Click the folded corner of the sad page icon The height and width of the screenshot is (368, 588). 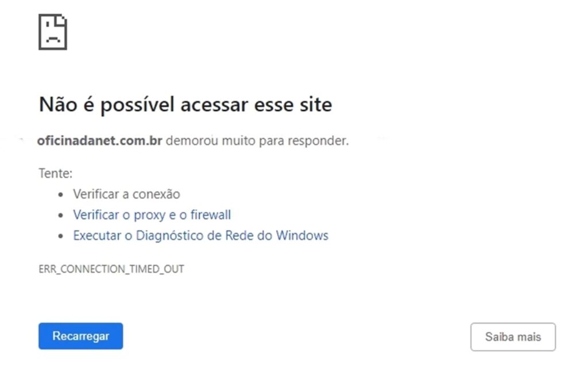61,20
